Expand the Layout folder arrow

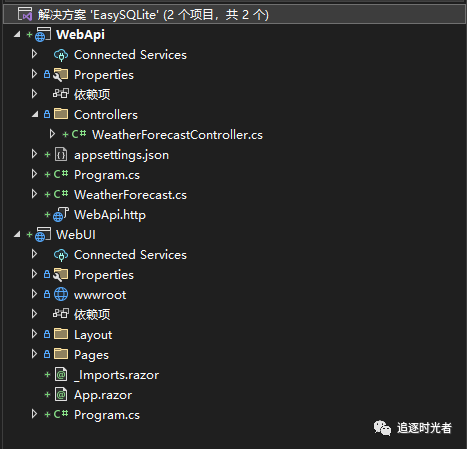pos(34,334)
